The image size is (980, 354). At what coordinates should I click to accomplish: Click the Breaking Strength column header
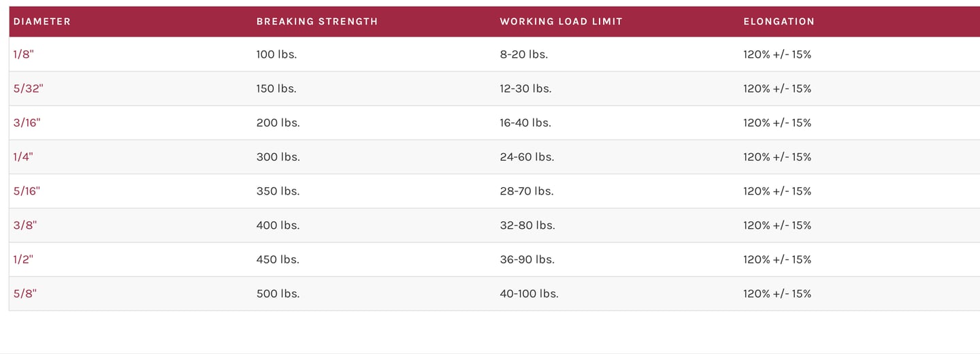click(x=317, y=21)
